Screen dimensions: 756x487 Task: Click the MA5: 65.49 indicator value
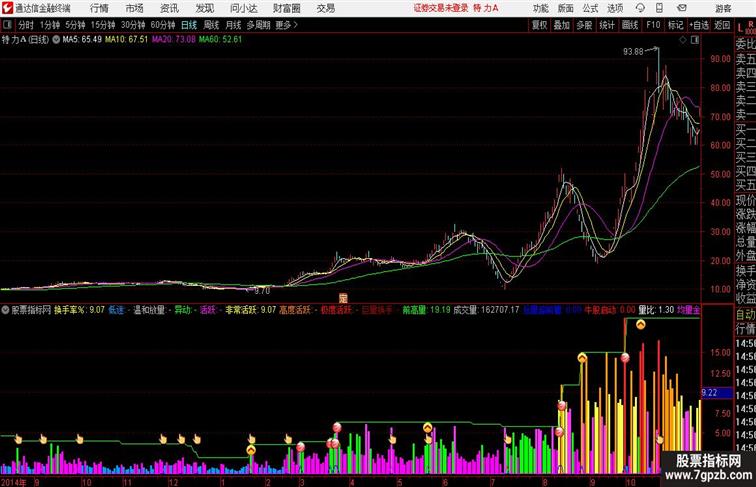[82, 40]
